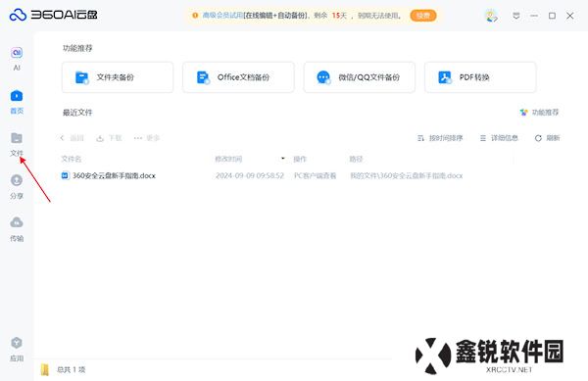The width and height of the screenshot is (588, 381).
Task: Switch to 详细信息 view
Action: coord(499,138)
